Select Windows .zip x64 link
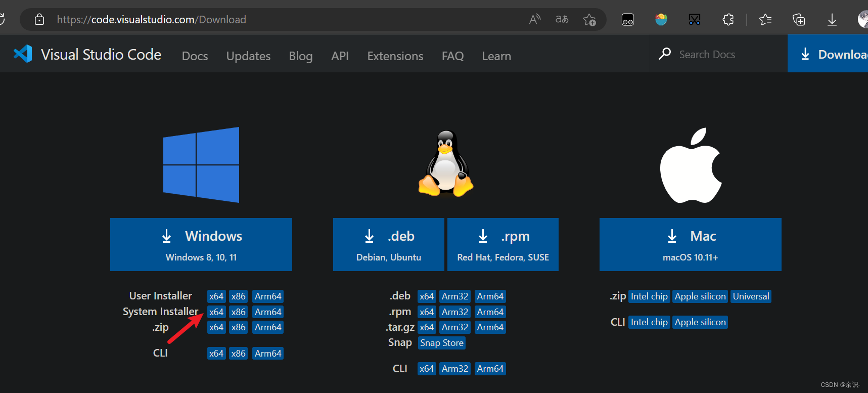The height and width of the screenshot is (393, 868). click(x=216, y=327)
